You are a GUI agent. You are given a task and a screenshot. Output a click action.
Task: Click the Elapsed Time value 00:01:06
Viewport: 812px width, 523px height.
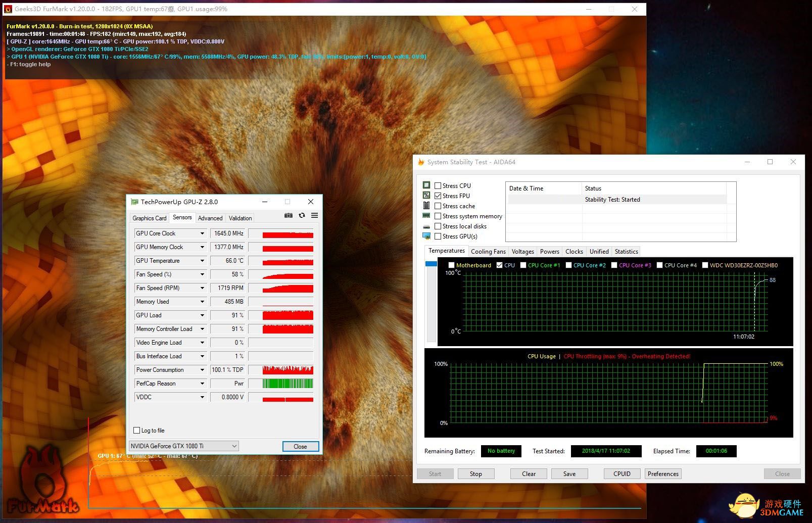click(717, 451)
